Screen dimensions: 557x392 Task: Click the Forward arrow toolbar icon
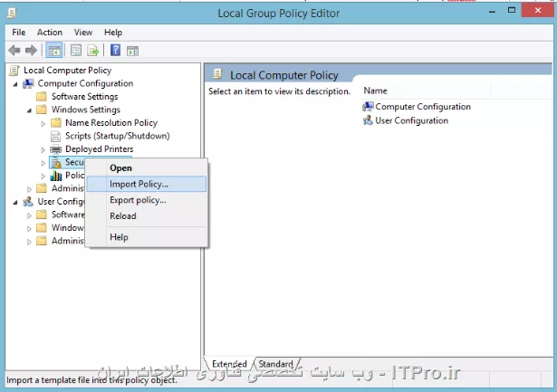pyautogui.click(x=32, y=51)
